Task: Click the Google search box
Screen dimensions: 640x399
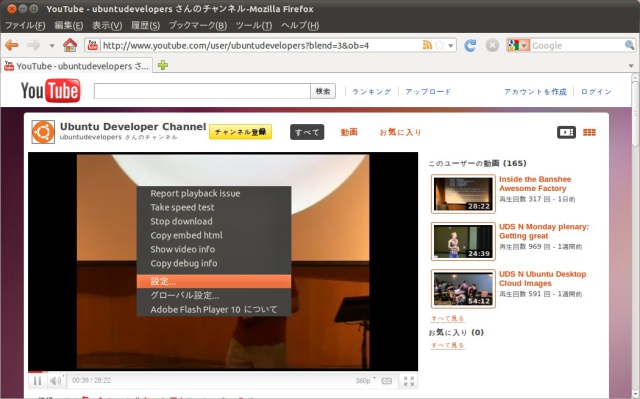Action: click(x=577, y=45)
